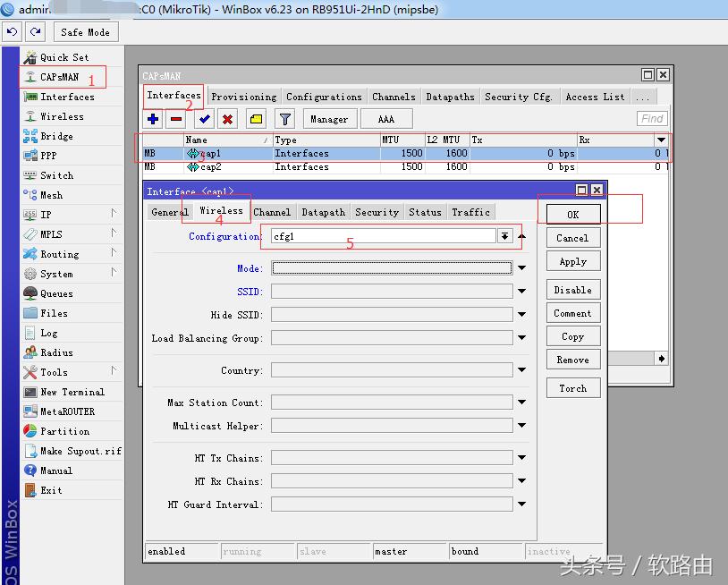Click the Find search field

point(652,118)
